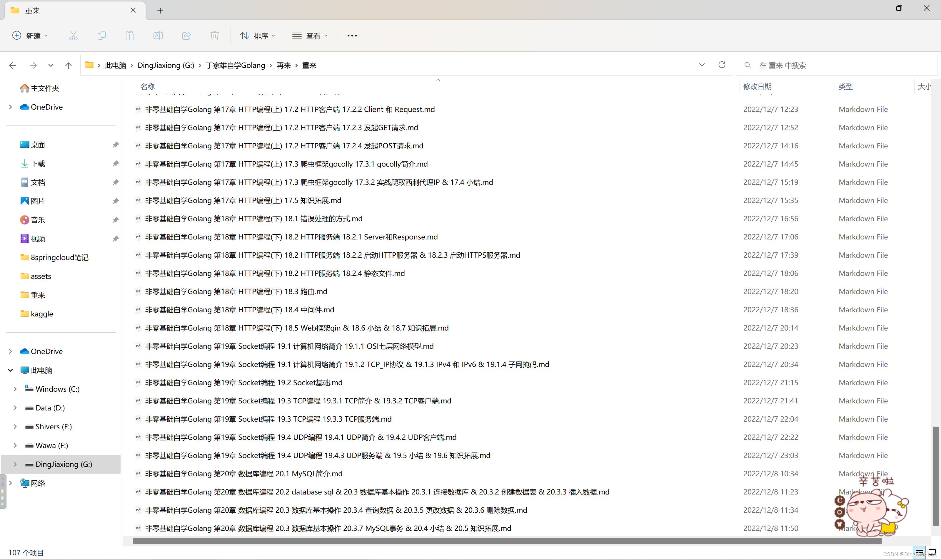Refresh the current folder view

pyautogui.click(x=722, y=65)
